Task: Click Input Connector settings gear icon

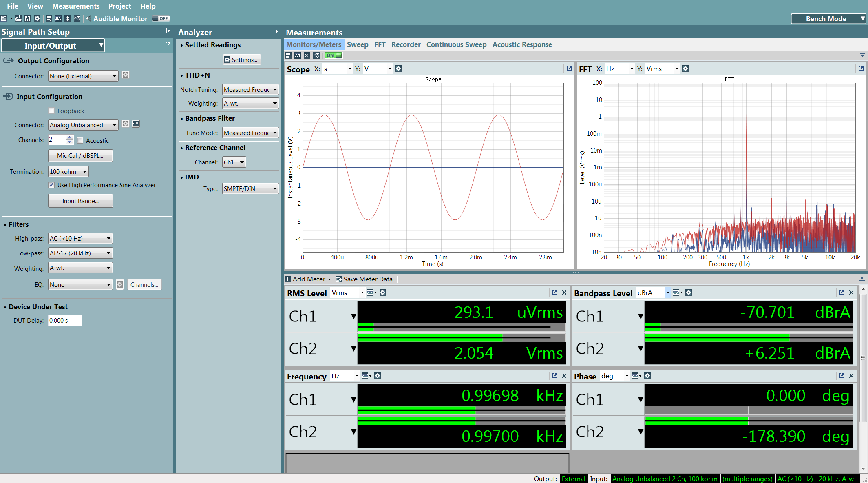Action: (x=126, y=124)
